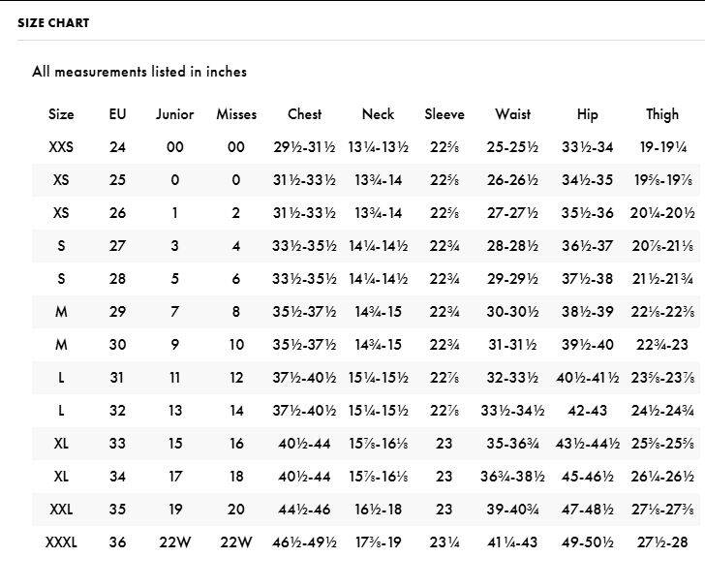This screenshot has height=588, width=705.
Task: Click EU size 36 cell
Action: click(x=117, y=542)
